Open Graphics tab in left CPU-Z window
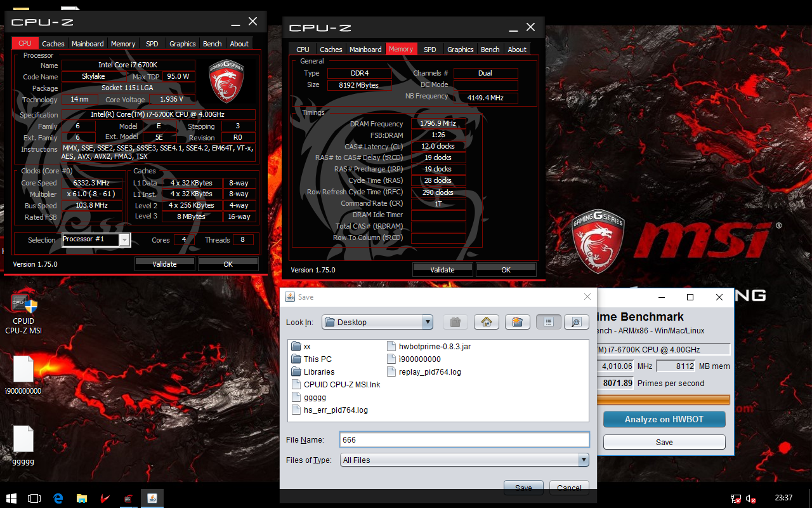Screen dimensions: 812x508 tap(183, 44)
